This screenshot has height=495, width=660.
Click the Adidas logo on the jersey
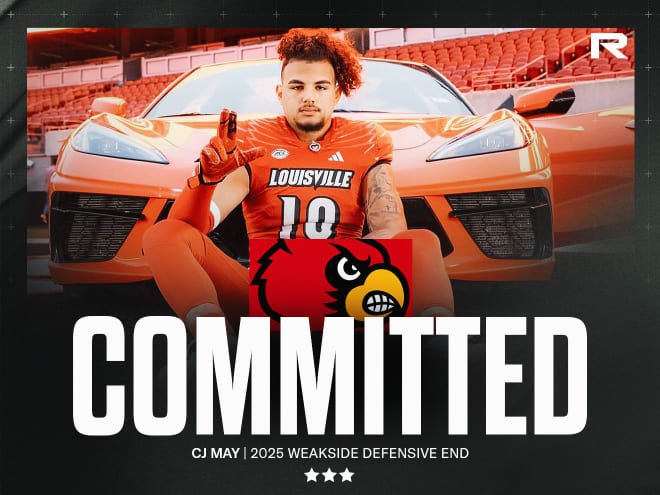tap(335, 157)
